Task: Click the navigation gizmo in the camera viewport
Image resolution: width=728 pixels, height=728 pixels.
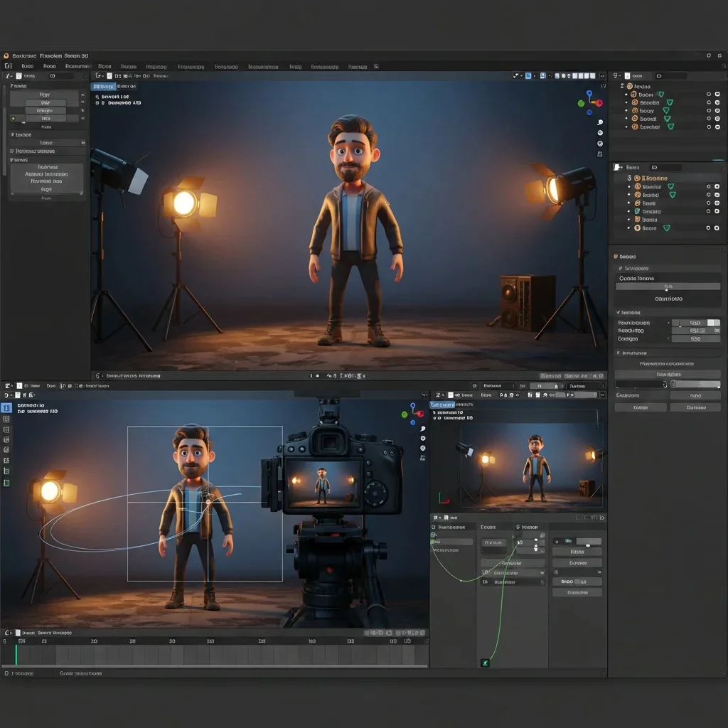Action: [x=413, y=414]
